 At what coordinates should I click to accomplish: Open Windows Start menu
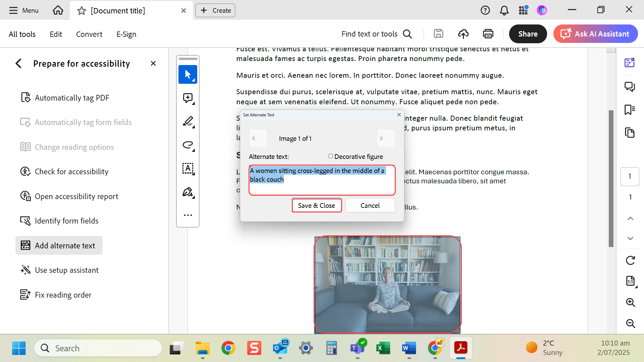(19, 348)
